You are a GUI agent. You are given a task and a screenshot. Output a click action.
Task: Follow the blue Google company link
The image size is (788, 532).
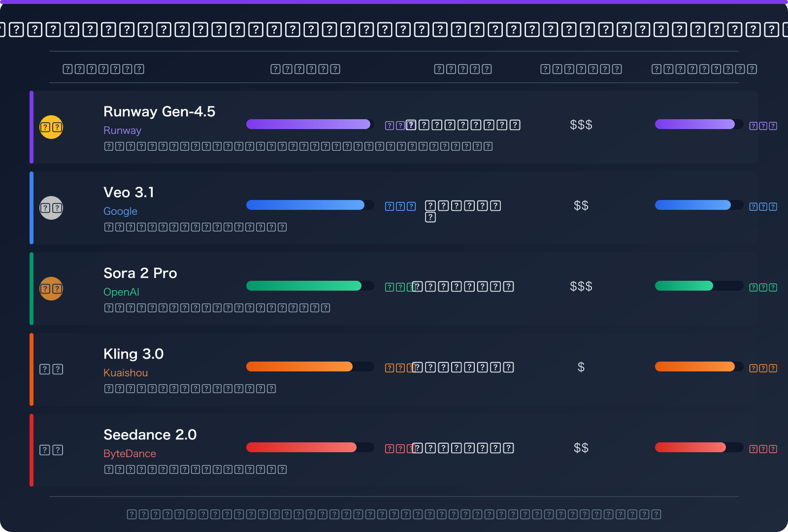pos(120,211)
